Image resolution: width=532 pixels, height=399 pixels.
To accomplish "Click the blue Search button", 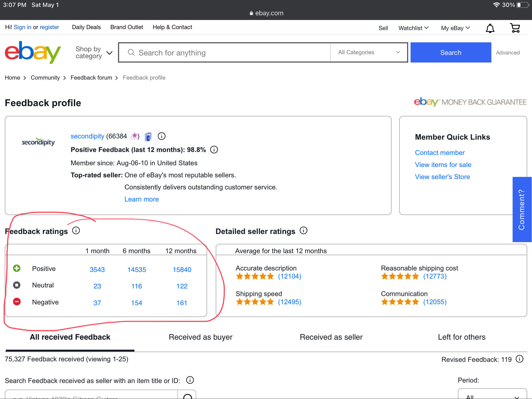I will tap(451, 52).
